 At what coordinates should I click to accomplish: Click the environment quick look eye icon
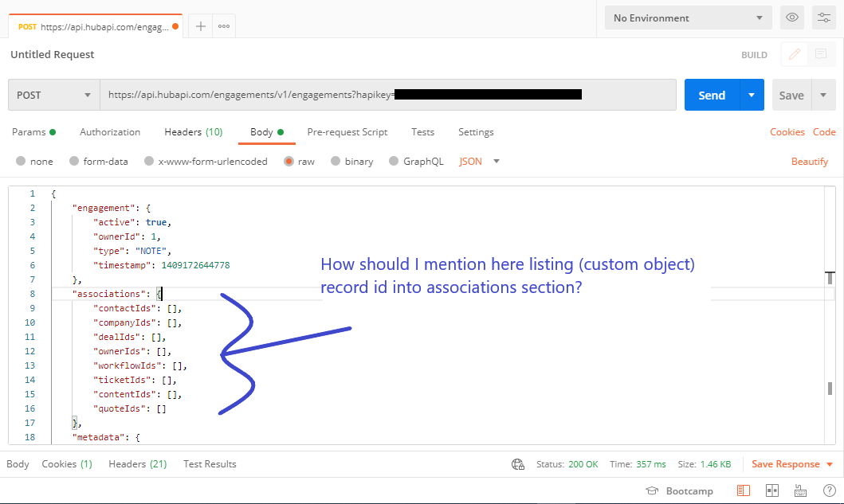tap(791, 18)
